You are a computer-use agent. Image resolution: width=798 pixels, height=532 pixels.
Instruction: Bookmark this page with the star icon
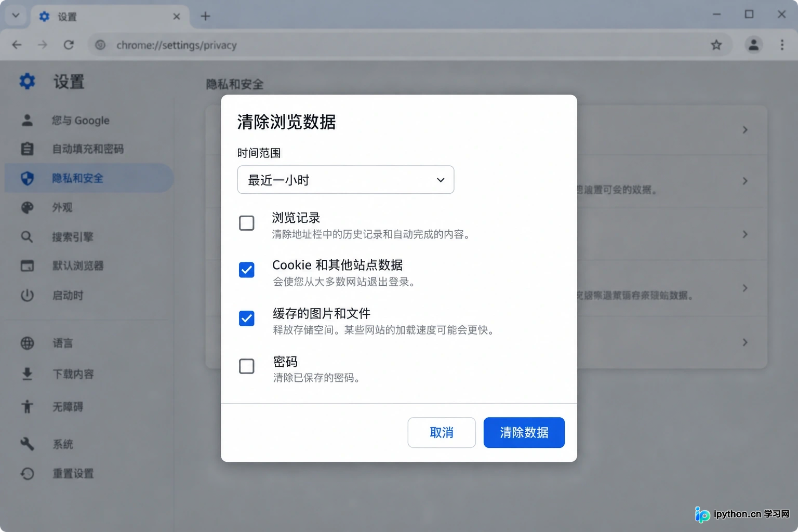pos(716,45)
